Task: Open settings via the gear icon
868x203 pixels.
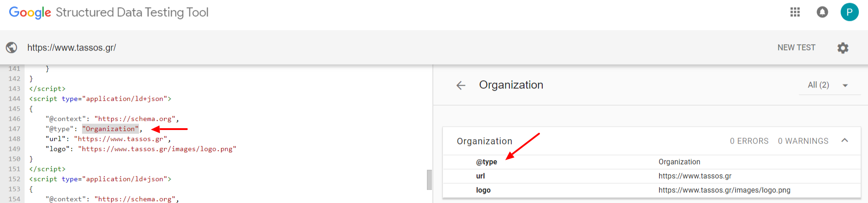Action: click(x=843, y=48)
